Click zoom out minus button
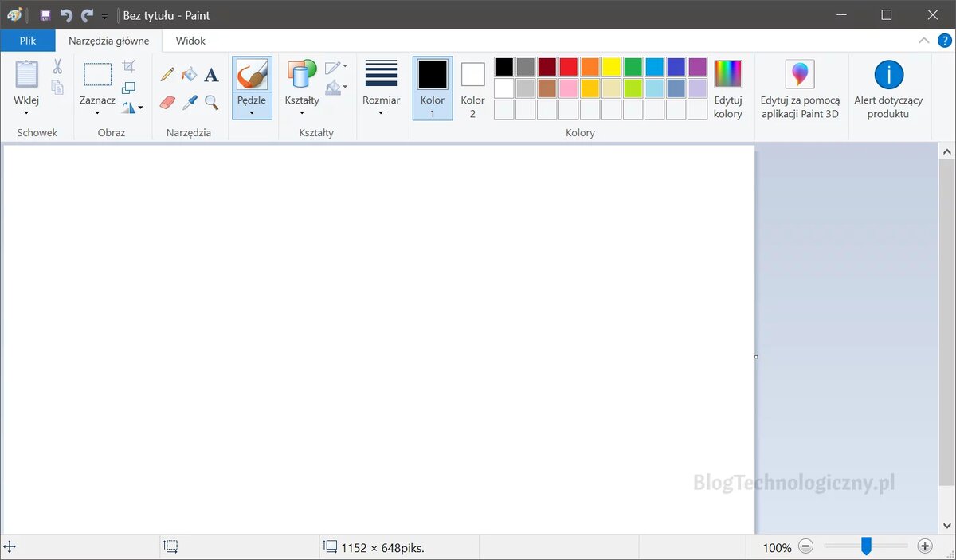The width and height of the screenshot is (956, 560). (x=806, y=546)
